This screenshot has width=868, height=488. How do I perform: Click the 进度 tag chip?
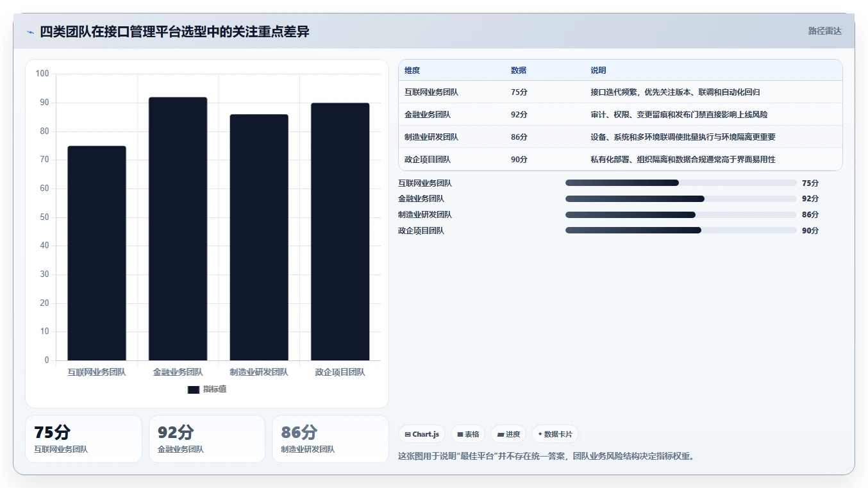(x=508, y=434)
